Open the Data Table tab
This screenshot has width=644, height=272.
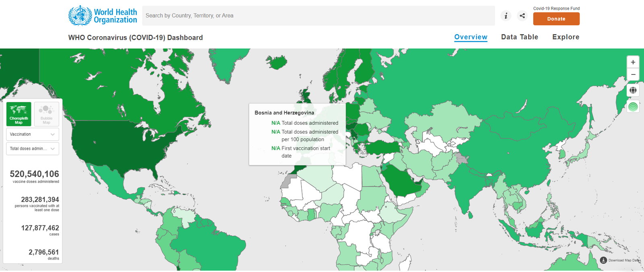click(x=520, y=37)
